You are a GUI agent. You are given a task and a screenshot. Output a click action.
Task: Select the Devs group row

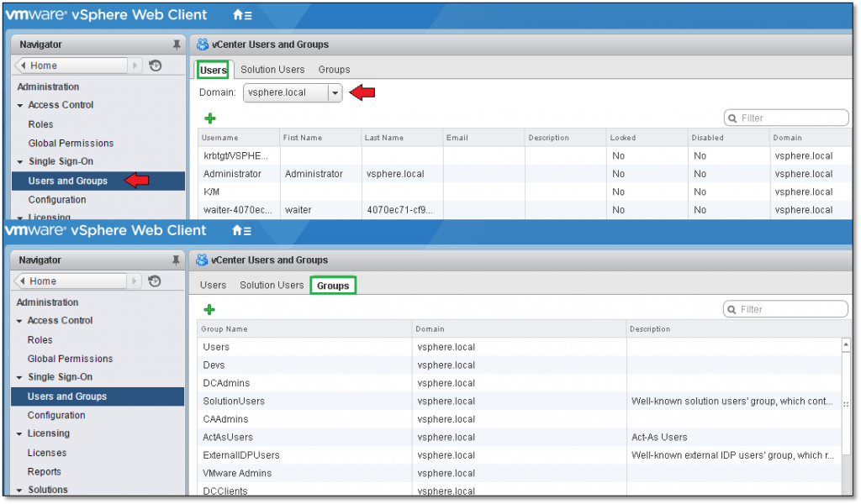click(520, 365)
